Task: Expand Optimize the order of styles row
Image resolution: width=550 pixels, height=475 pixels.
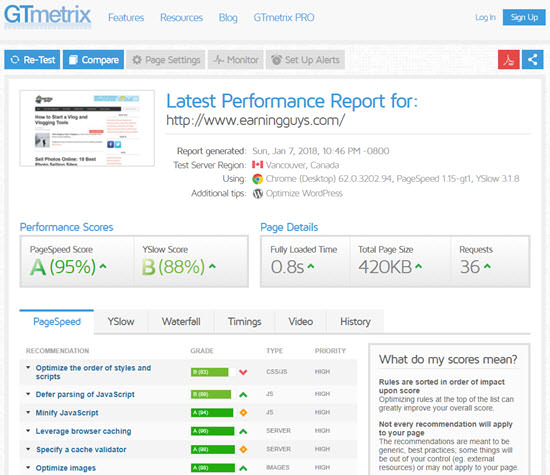Action: click(28, 368)
